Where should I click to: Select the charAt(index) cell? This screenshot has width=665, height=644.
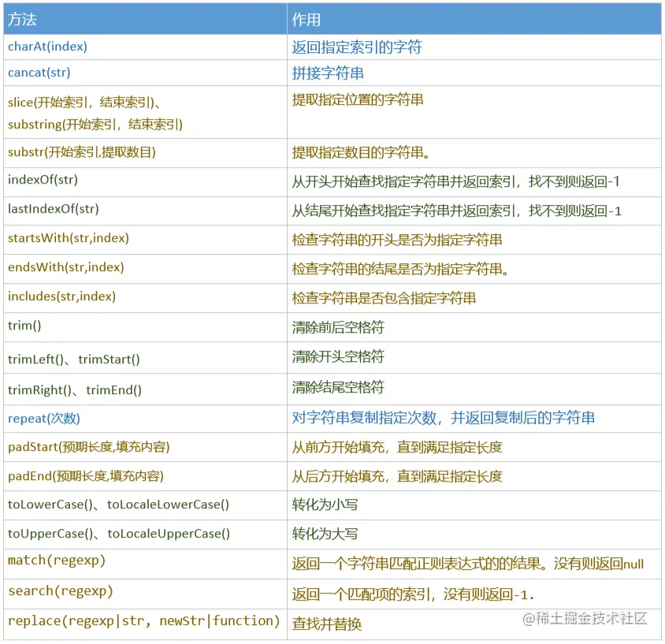[145, 47]
